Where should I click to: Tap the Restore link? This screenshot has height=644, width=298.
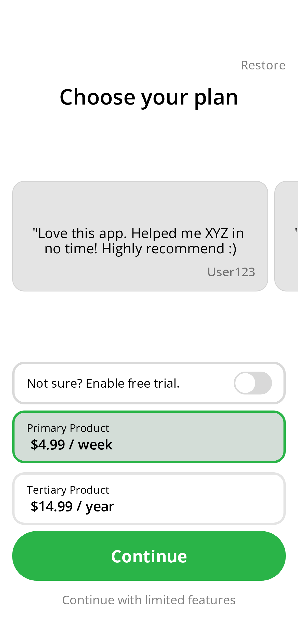coord(263,65)
